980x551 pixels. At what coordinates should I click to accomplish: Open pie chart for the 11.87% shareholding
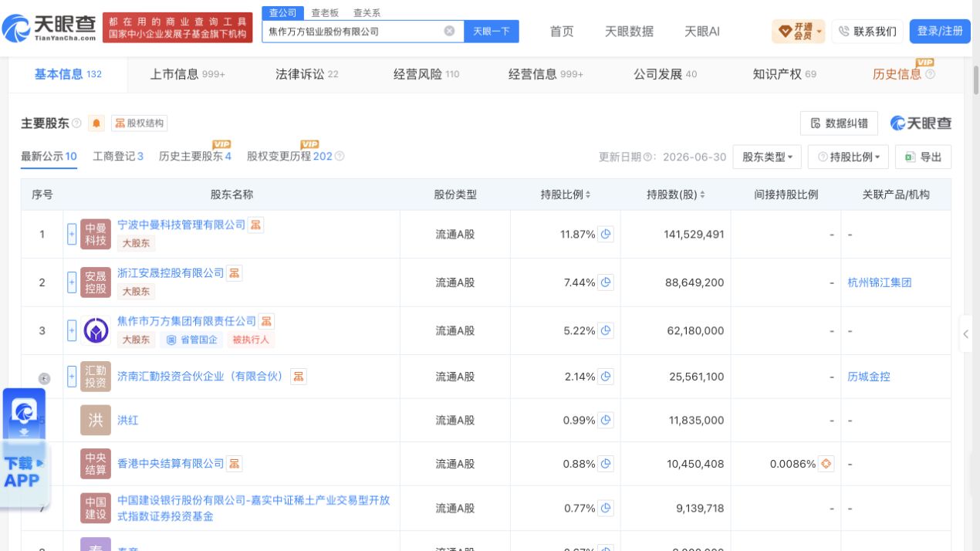606,234
